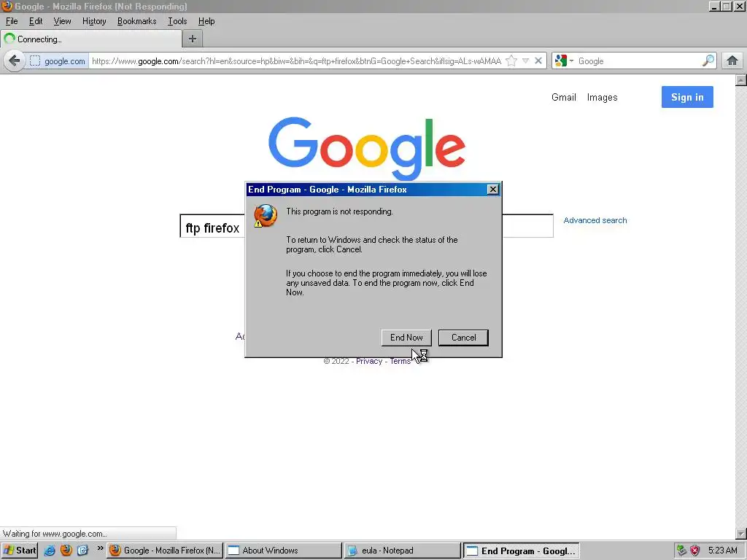Click the Firefox icon in the window title bar
The width and height of the screenshot is (747, 560).
click(7, 6)
